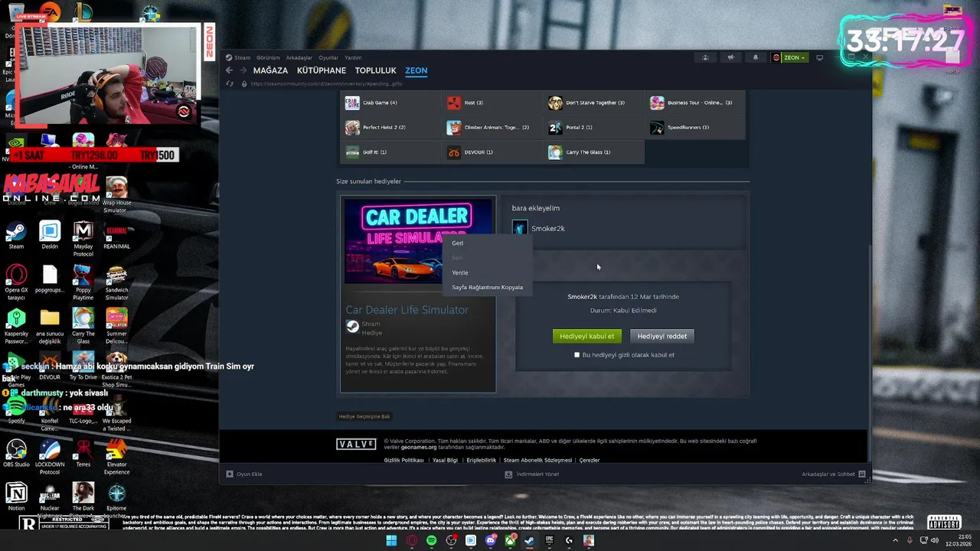Screen dimensions: 980x551
Task: Click the Golf It! inventory icon
Action: [x=352, y=152]
